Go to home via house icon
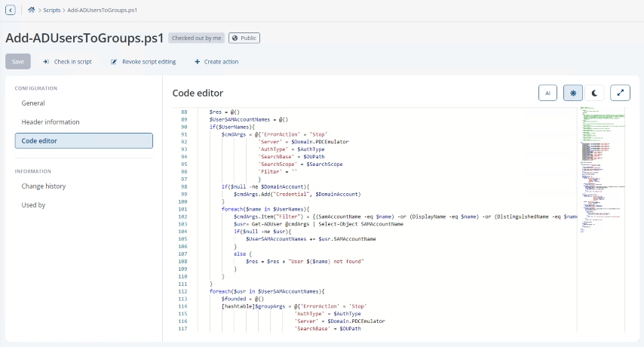The height and width of the screenshot is (347, 644). pyautogui.click(x=31, y=10)
